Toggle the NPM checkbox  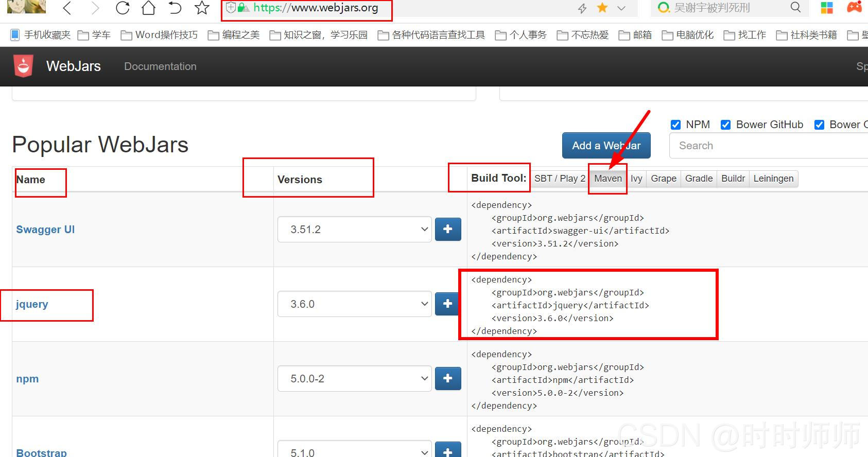[675, 125]
